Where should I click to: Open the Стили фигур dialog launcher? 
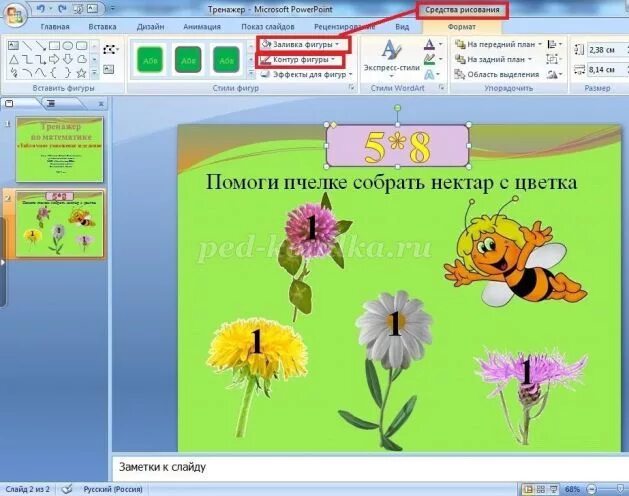click(352, 87)
